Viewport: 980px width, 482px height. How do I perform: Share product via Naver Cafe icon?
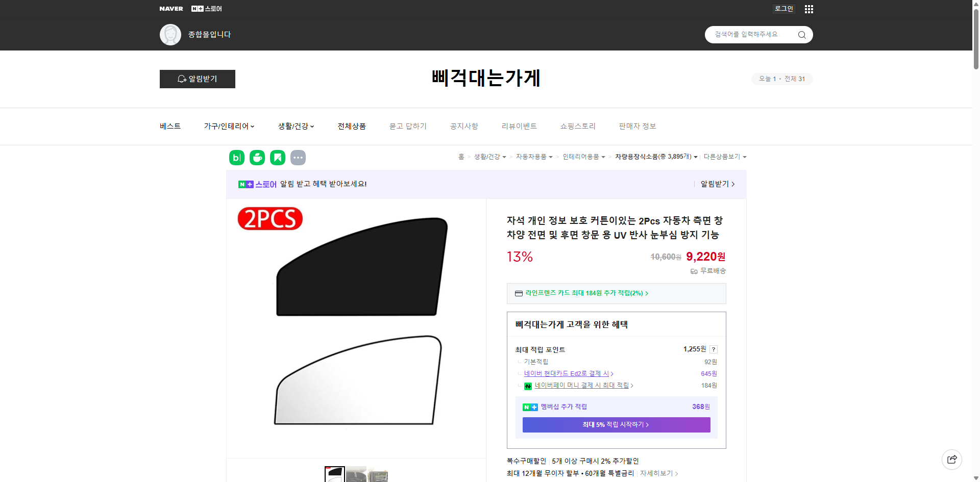(x=257, y=158)
